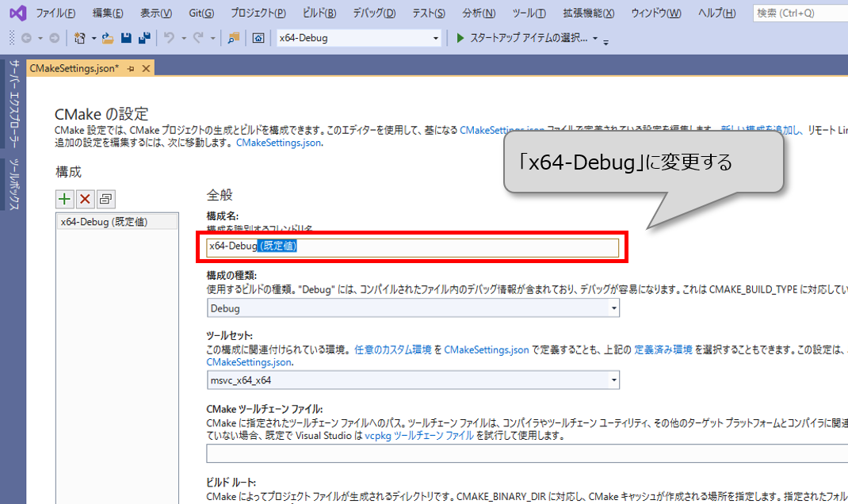Close the CMakeSettings.json tab
The width and height of the screenshot is (848, 504).
pyautogui.click(x=146, y=69)
